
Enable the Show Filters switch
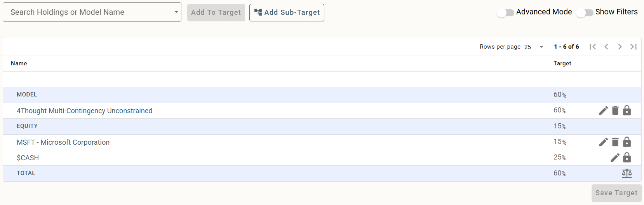tap(585, 13)
